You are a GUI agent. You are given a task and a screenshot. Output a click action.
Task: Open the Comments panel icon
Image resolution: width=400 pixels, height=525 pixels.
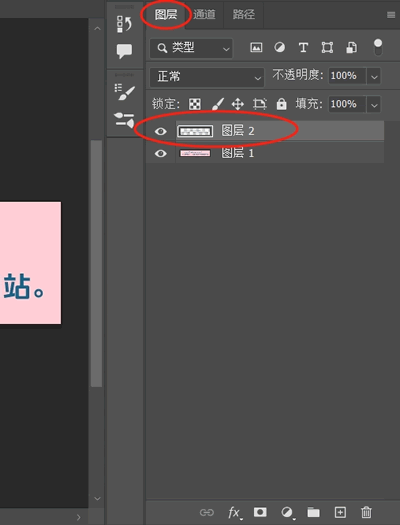(x=124, y=51)
